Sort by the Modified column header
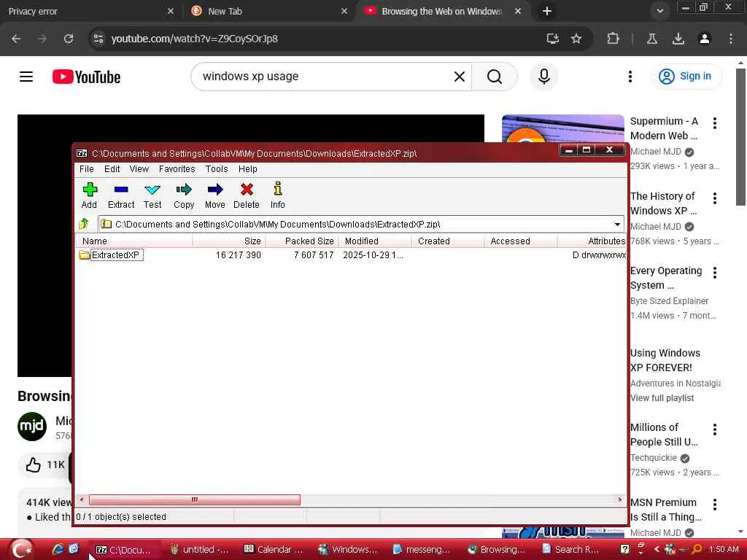Screen dimensions: 747x560 click(x=374, y=241)
